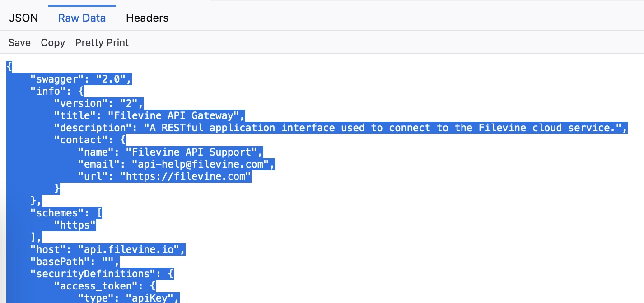The height and width of the screenshot is (303, 644).
Task: Click the "https" scheme value
Action: 75,225
